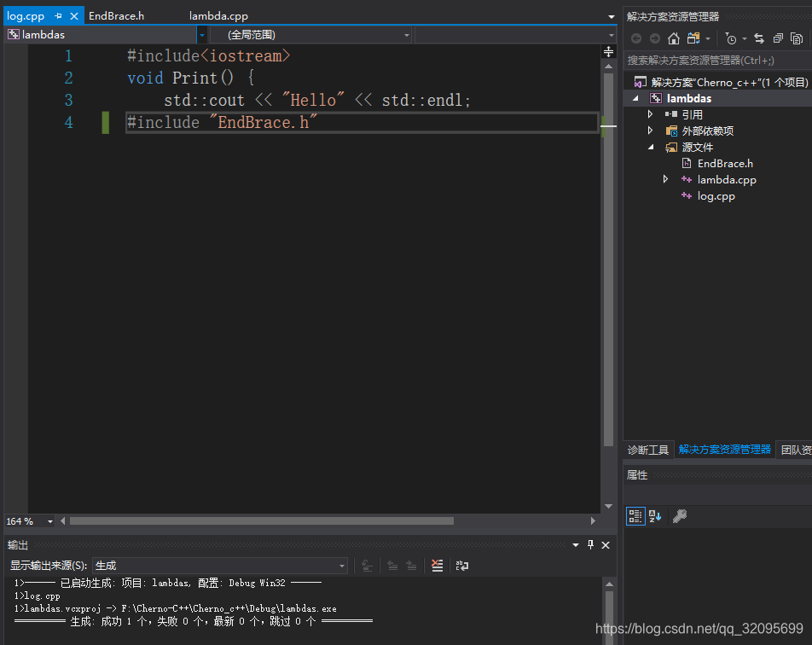Go to next message in output toolbar
The width and height of the screenshot is (812, 645).
(412, 565)
